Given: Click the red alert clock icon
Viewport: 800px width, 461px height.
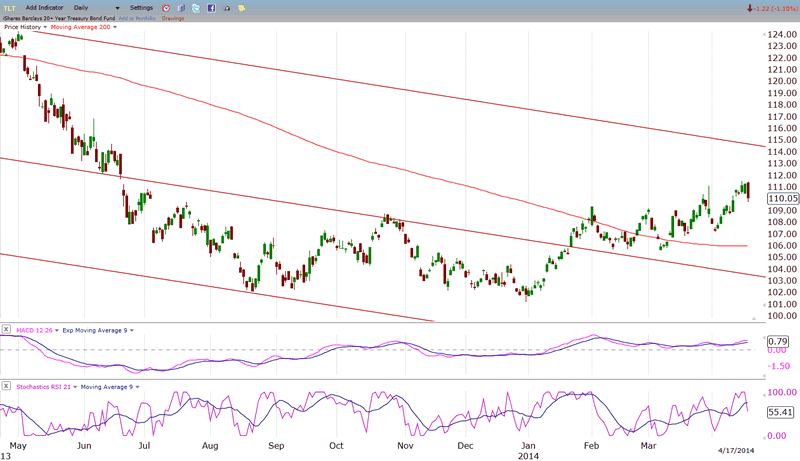Looking at the screenshot, I should [x=165, y=7].
